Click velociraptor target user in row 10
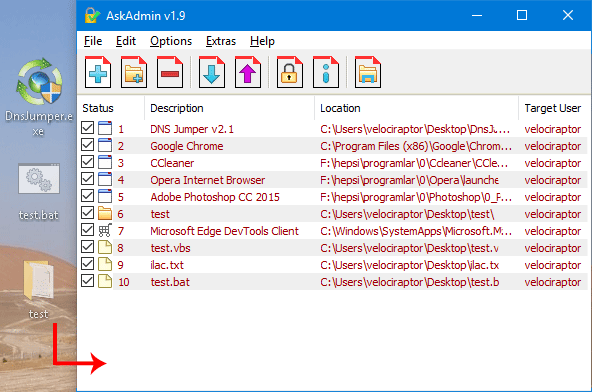The image size is (592, 392). point(553,282)
